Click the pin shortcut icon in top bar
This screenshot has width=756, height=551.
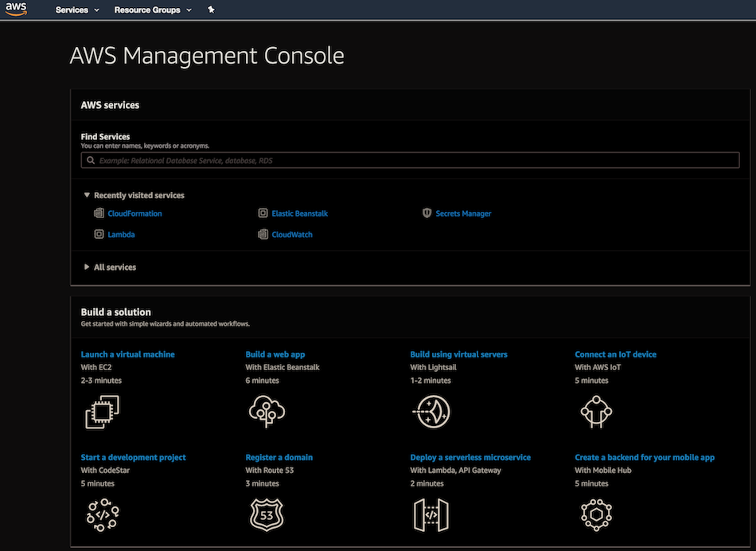[211, 10]
